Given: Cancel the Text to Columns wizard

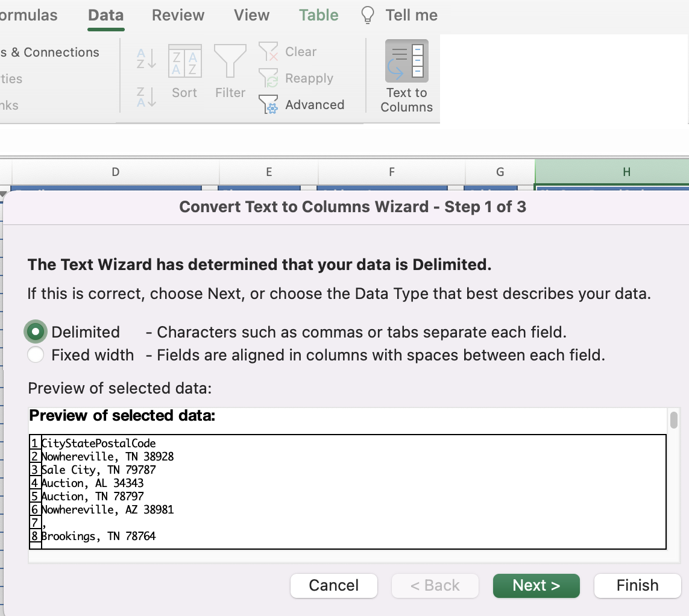Looking at the screenshot, I should point(333,585).
